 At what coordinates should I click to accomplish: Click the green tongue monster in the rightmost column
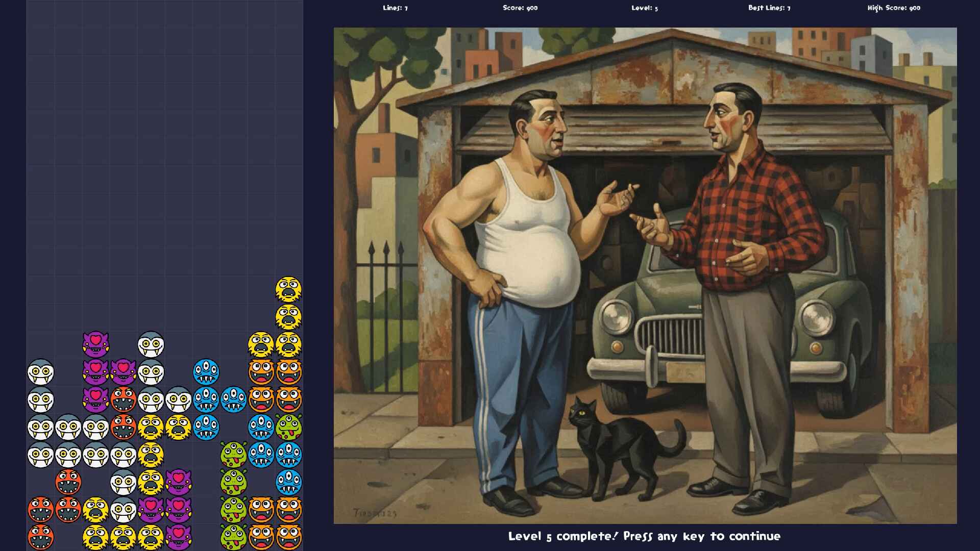coord(288,427)
